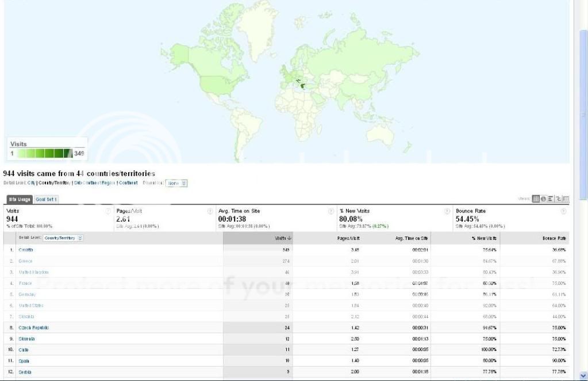Image resolution: width=588 pixels, height=381 pixels.
Task: Sort table by % New Visits header
Action: tap(484, 238)
